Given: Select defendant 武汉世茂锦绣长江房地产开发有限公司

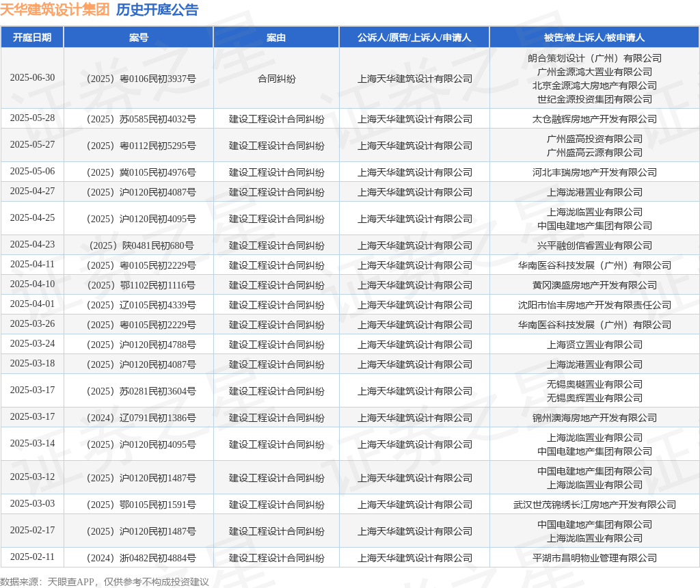Looking at the screenshot, I should coord(594,505).
